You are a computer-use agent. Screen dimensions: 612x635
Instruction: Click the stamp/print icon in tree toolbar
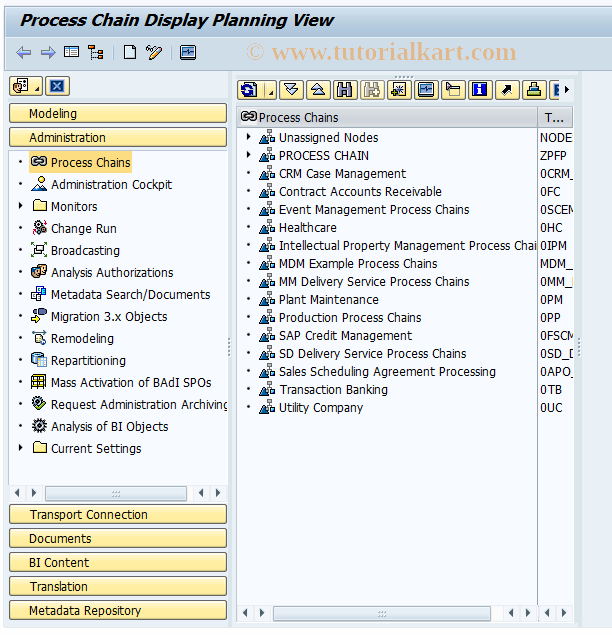pyautogui.click(x=534, y=90)
